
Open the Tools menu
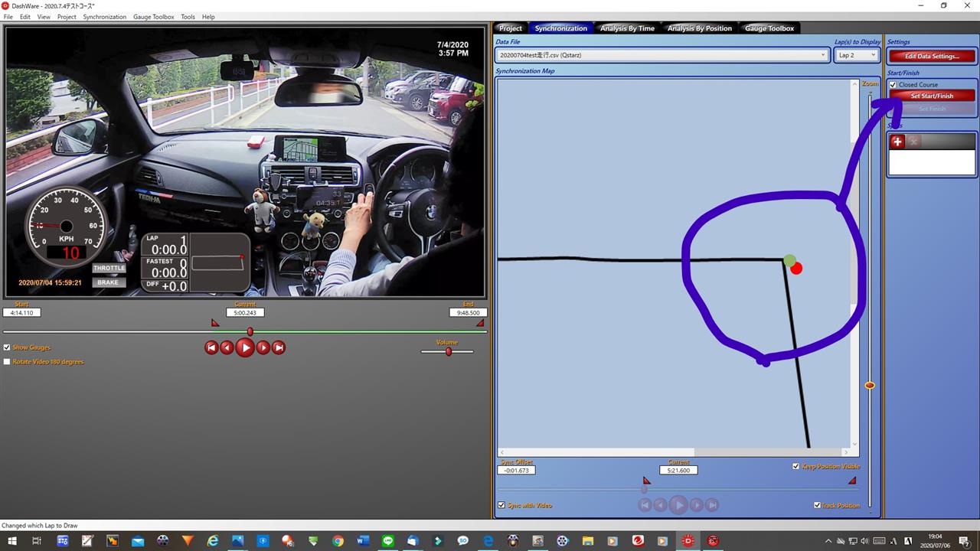pos(188,17)
